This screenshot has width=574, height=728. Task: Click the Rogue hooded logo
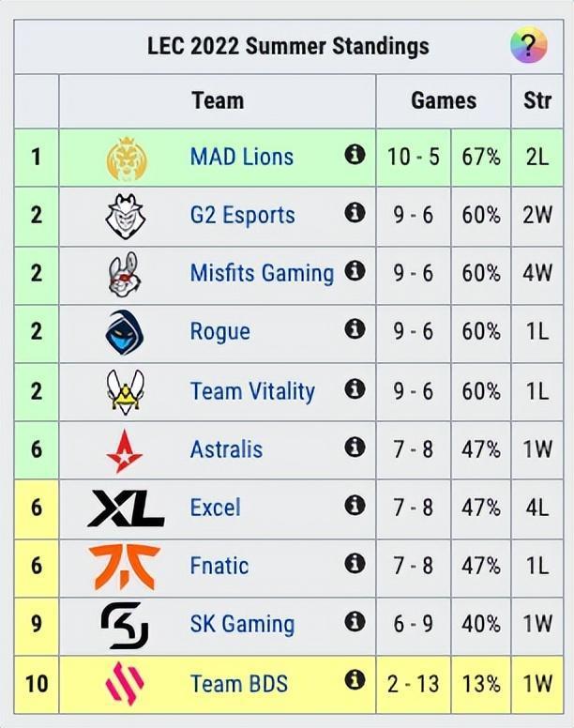coord(126,332)
